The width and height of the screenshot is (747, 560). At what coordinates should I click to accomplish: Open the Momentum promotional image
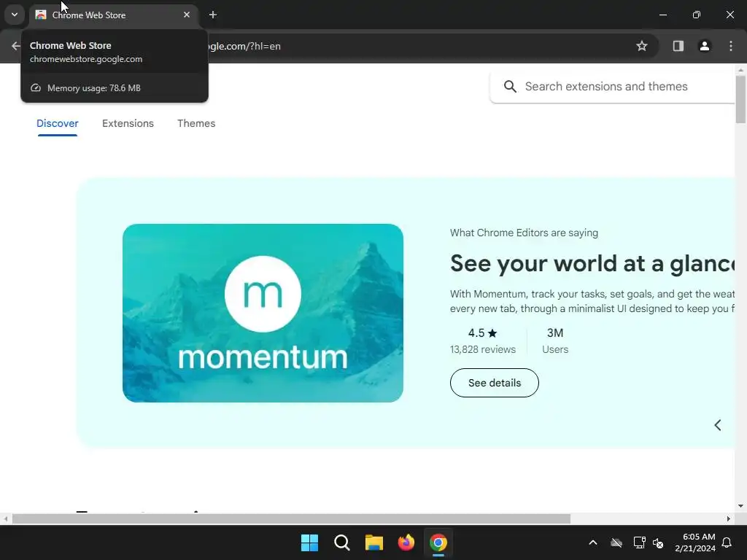pyautogui.click(x=263, y=313)
